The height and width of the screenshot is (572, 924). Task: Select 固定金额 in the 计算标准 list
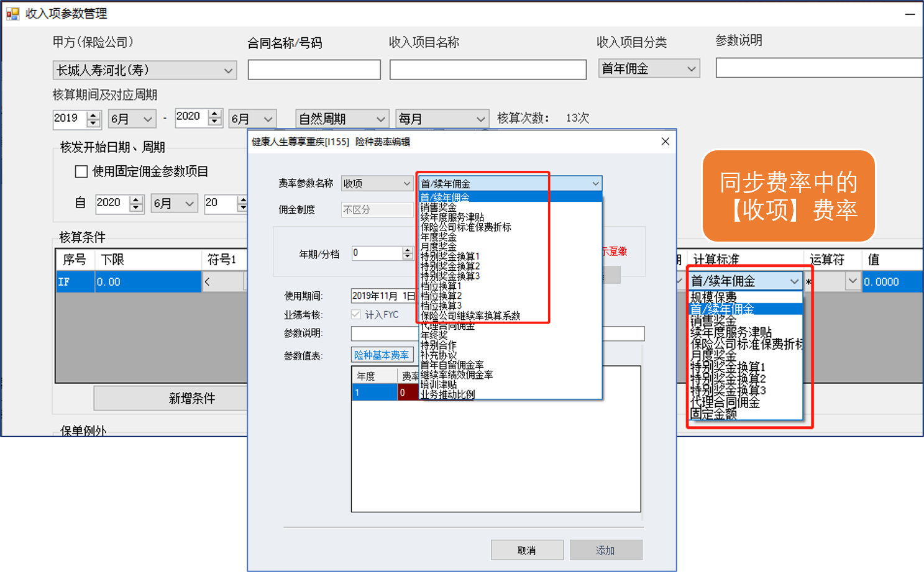coord(713,414)
